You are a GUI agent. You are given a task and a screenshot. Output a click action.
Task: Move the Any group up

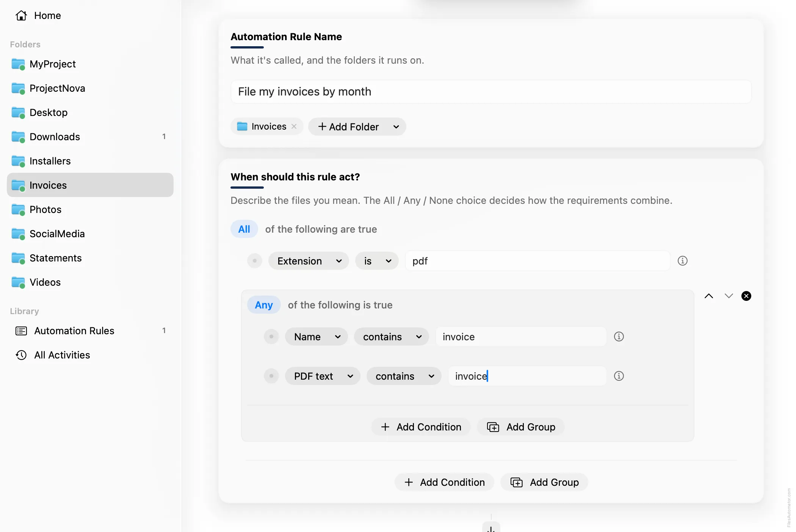[709, 296]
